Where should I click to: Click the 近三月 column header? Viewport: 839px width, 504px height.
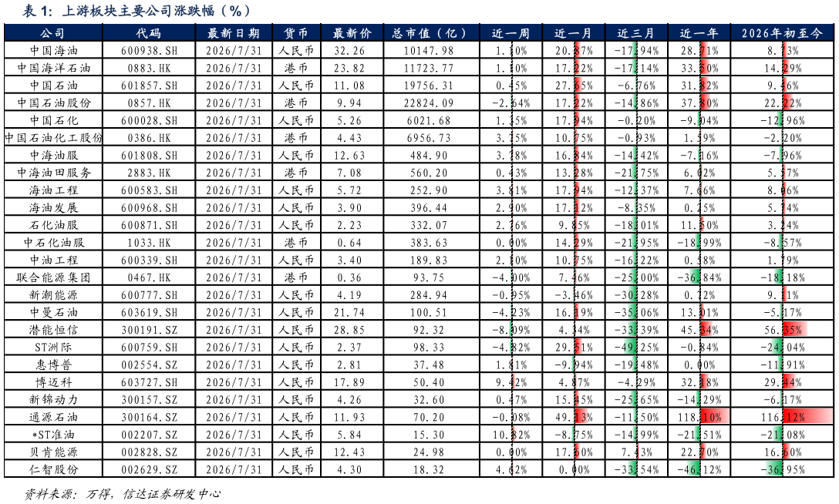click(636, 33)
